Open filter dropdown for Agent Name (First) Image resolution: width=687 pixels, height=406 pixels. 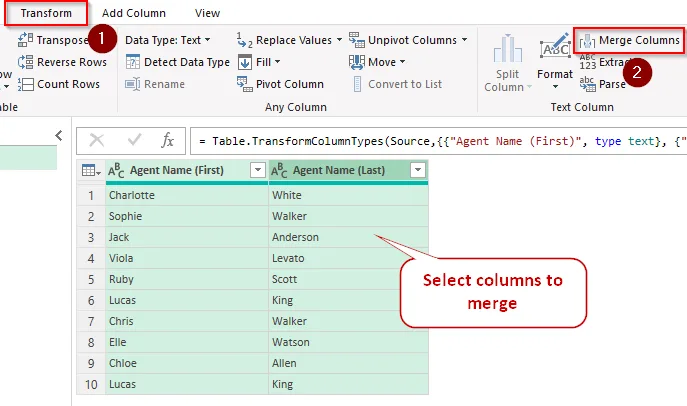tap(258, 169)
